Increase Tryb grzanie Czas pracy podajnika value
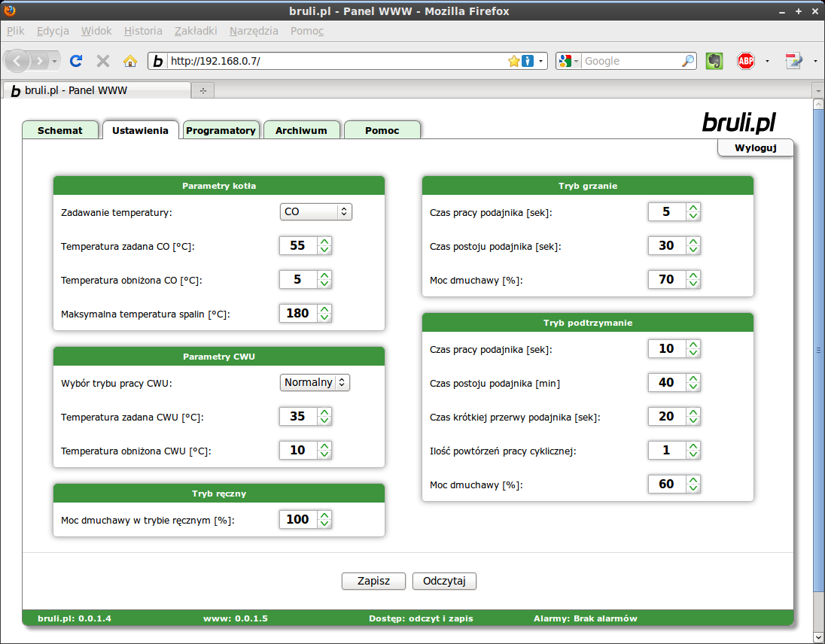This screenshot has width=825, height=644. tap(693, 207)
